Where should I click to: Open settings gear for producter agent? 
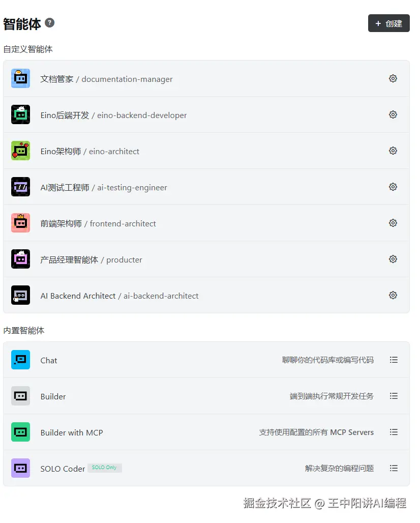point(393,259)
